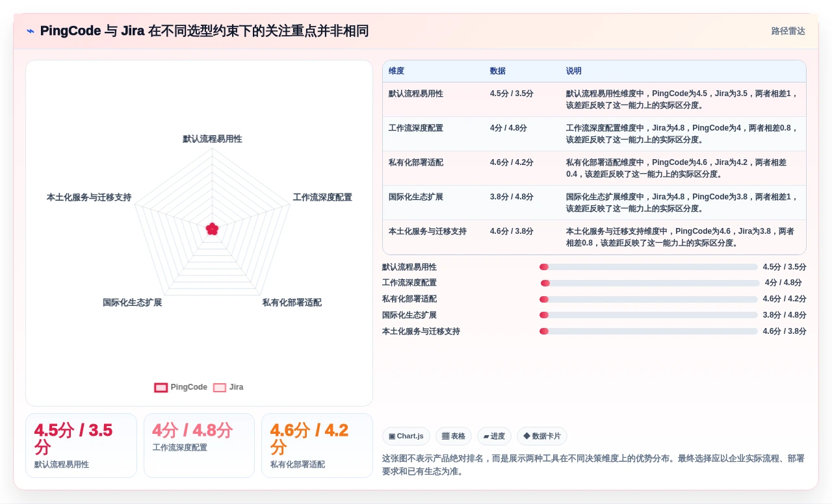Click the 数据 column header

tap(498, 71)
